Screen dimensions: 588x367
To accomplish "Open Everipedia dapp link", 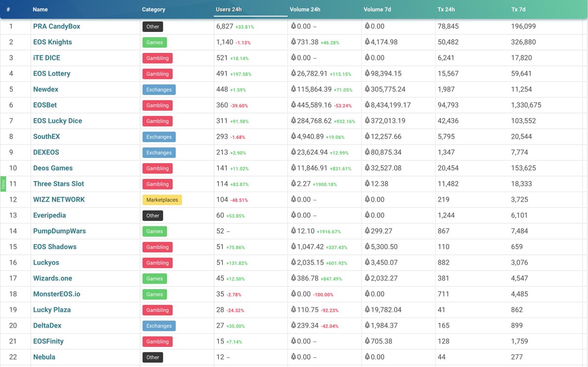I will (x=49, y=215).
